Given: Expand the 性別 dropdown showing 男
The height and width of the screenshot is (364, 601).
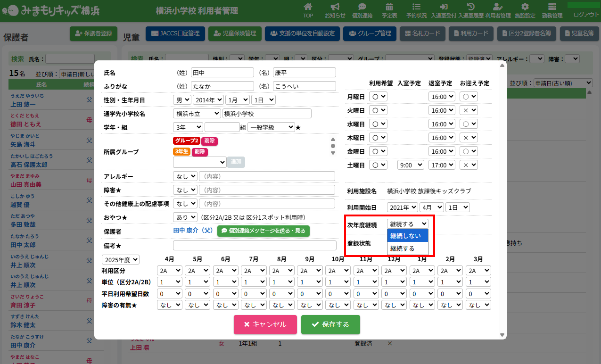Looking at the screenshot, I should coord(182,100).
